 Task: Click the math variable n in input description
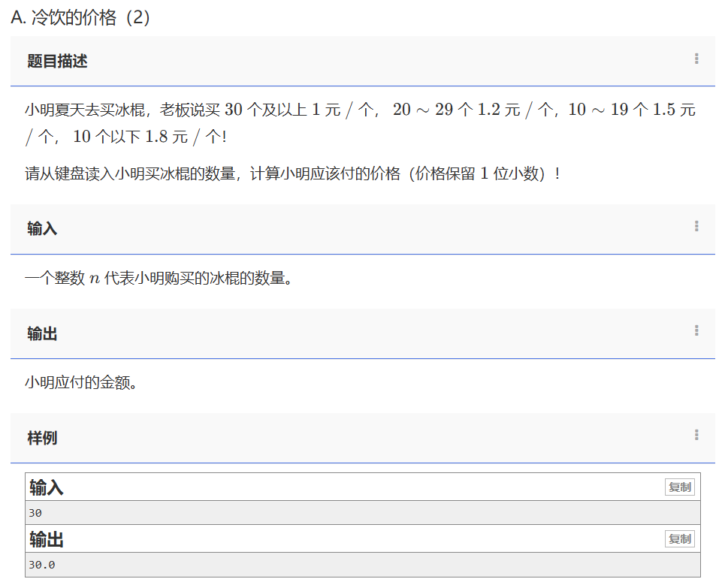(94, 279)
